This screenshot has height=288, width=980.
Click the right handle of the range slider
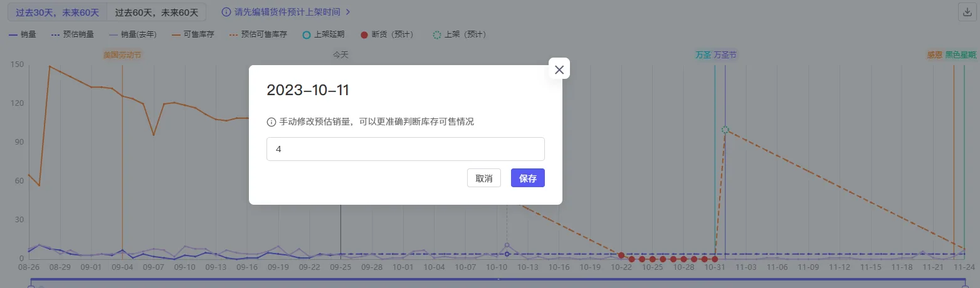pyautogui.click(x=965, y=285)
